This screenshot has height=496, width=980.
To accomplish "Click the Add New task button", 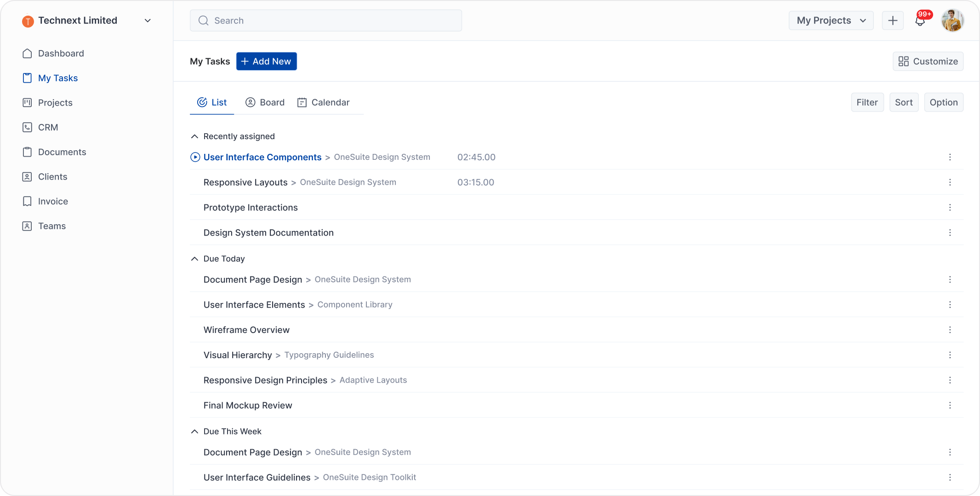I will [x=266, y=62].
